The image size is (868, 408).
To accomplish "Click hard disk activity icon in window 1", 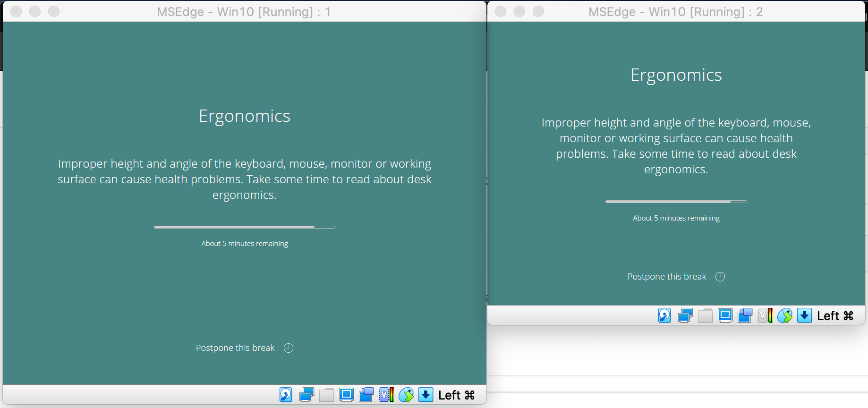I will (x=286, y=395).
